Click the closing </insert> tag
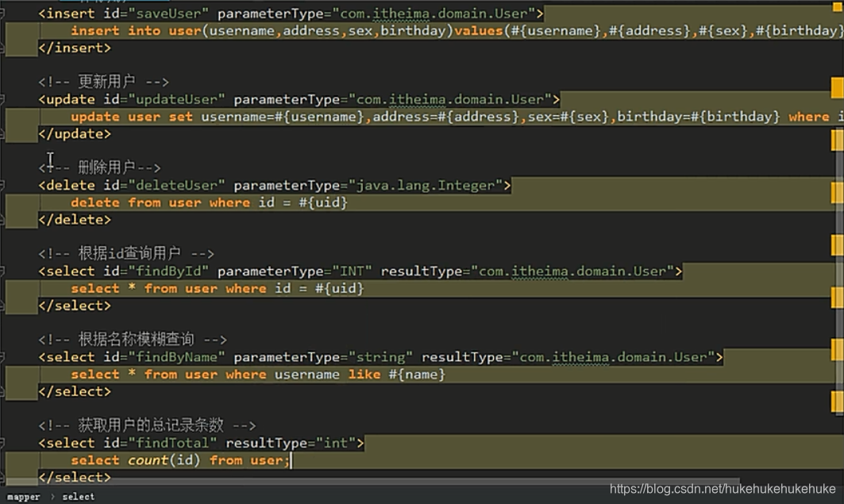844x504 pixels. [75, 48]
